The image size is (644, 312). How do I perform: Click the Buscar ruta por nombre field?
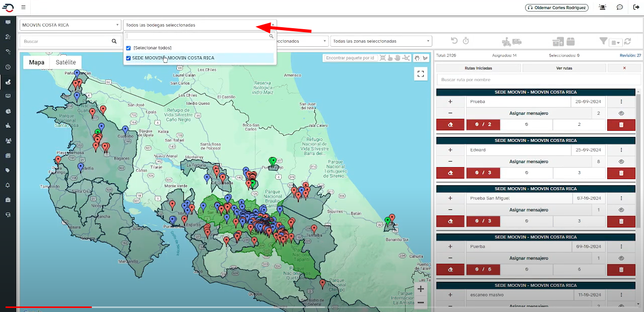pos(539,80)
